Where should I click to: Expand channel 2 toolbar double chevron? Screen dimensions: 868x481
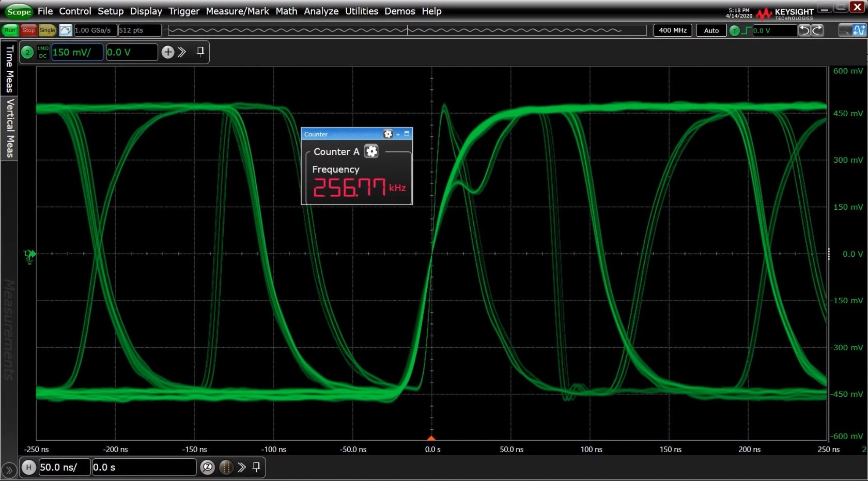coord(182,52)
